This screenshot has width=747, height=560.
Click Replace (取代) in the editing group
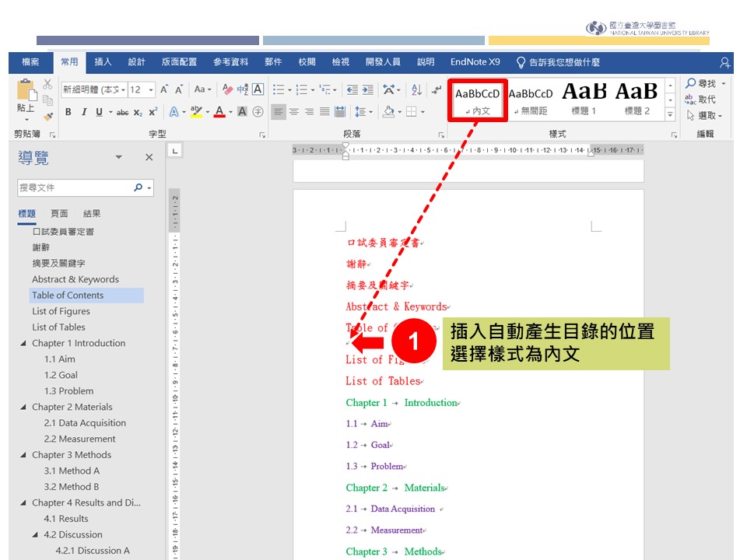700,99
